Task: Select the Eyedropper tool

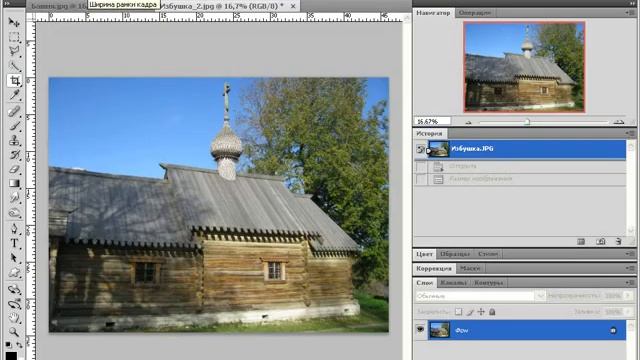Action: click(14, 95)
